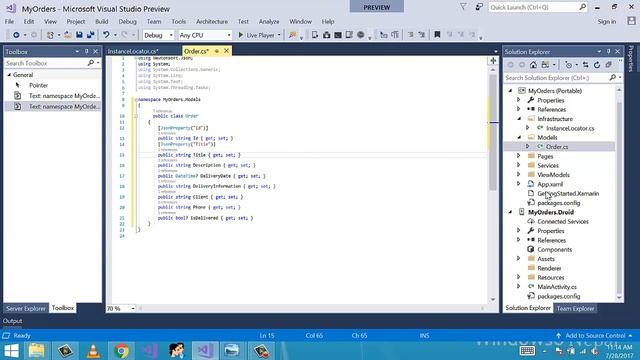Click the PREVIEW badge in the title bar

point(377,7)
